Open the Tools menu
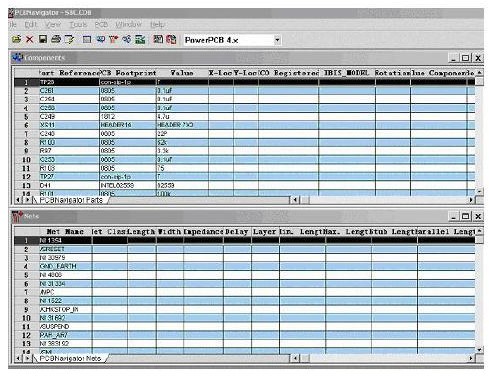This screenshot has width=489, height=377. [x=78, y=25]
